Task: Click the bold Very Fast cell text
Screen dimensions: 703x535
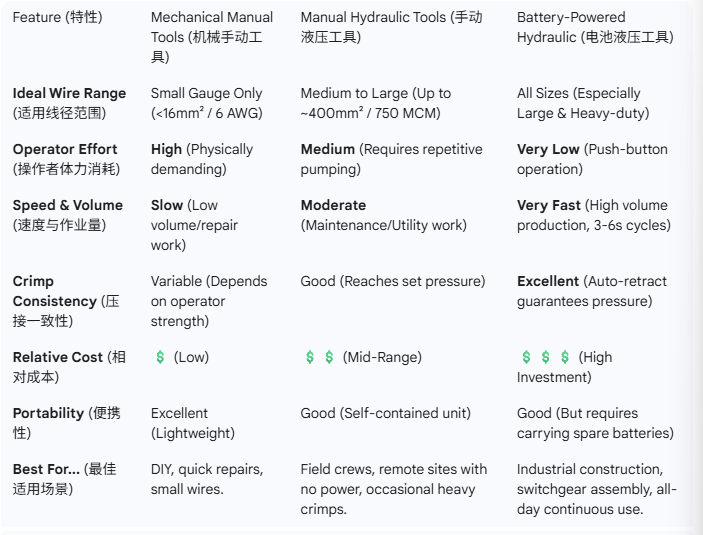Action: click(x=549, y=205)
